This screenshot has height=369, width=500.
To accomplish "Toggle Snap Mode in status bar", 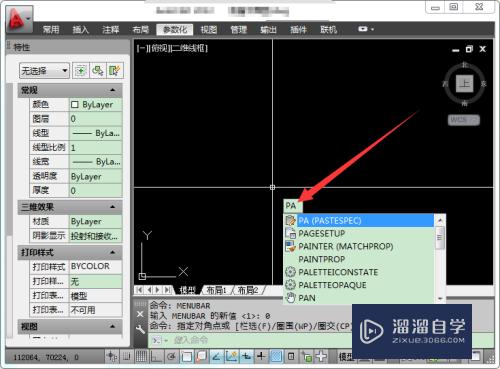I will pos(127,357).
